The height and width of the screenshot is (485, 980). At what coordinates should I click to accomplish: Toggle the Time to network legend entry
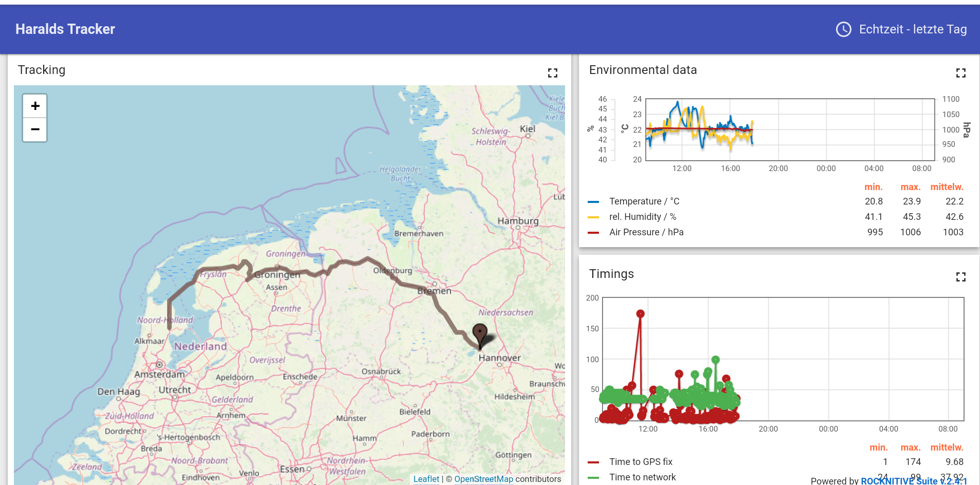pyautogui.click(x=642, y=477)
